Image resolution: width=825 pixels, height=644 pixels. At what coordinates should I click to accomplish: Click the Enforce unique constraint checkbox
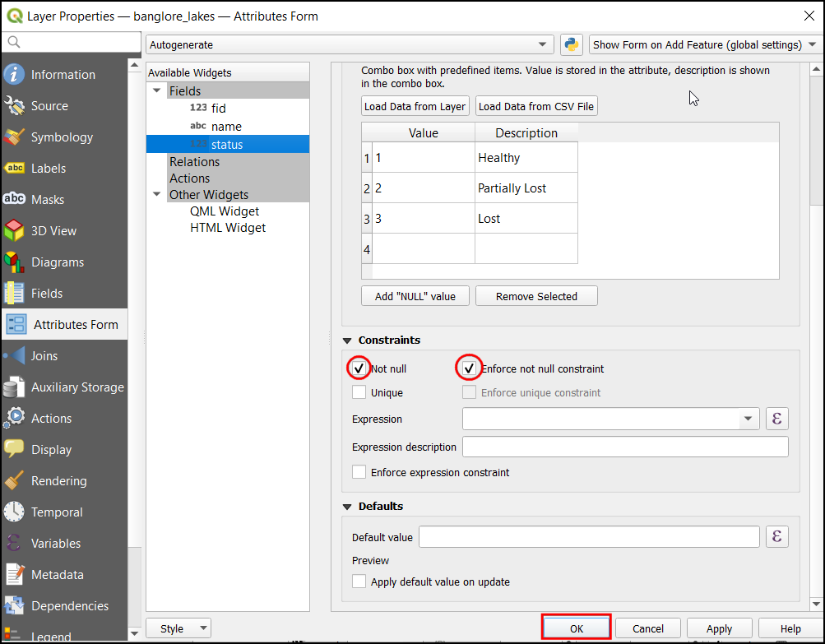point(469,392)
